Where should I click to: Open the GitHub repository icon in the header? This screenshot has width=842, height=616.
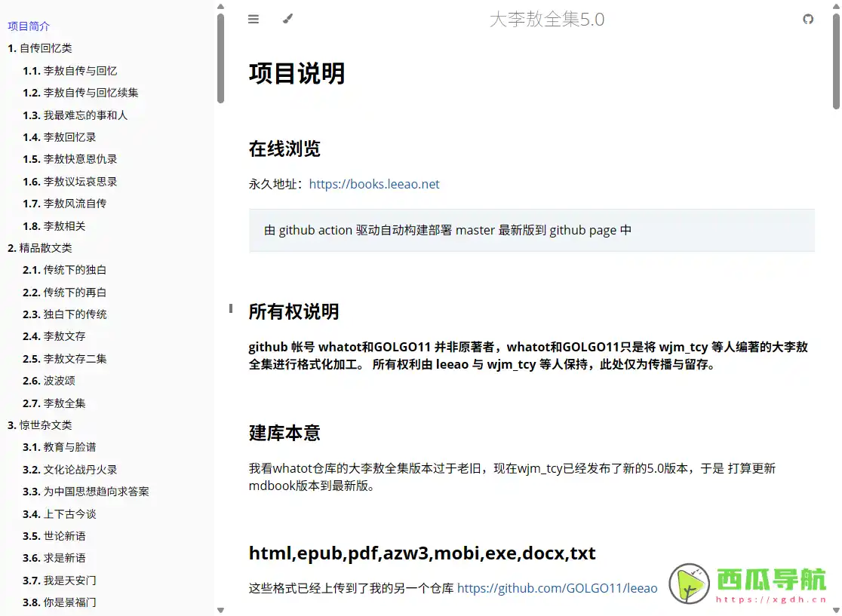click(x=808, y=19)
